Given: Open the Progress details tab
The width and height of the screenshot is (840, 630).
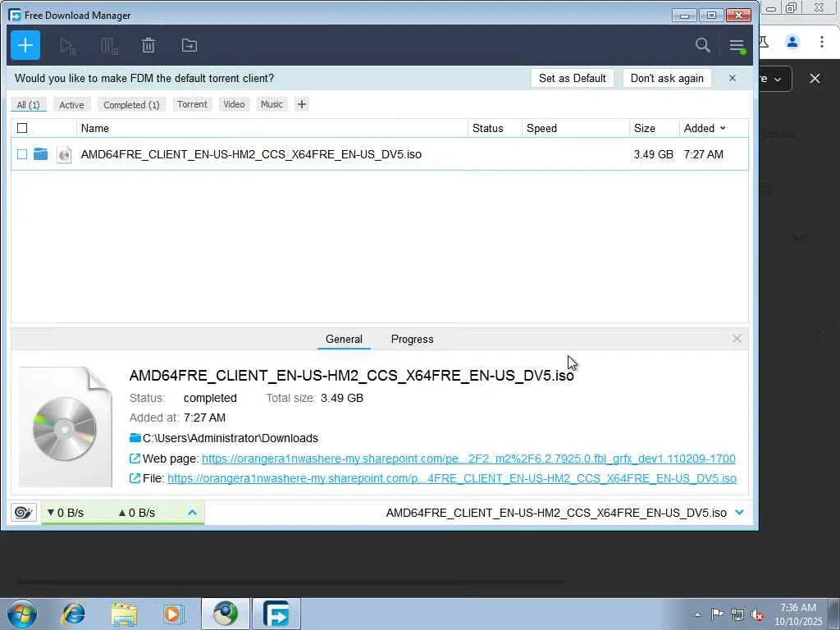Looking at the screenshot, I should pos(412,339).
